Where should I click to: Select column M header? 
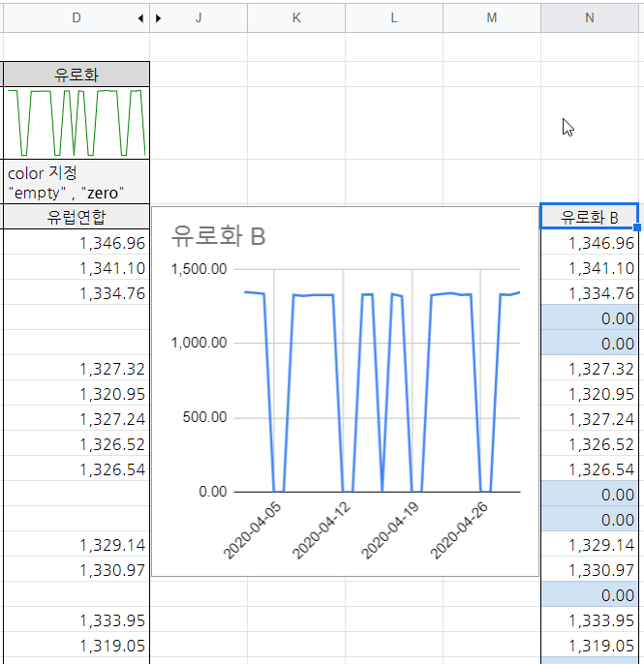492,17
